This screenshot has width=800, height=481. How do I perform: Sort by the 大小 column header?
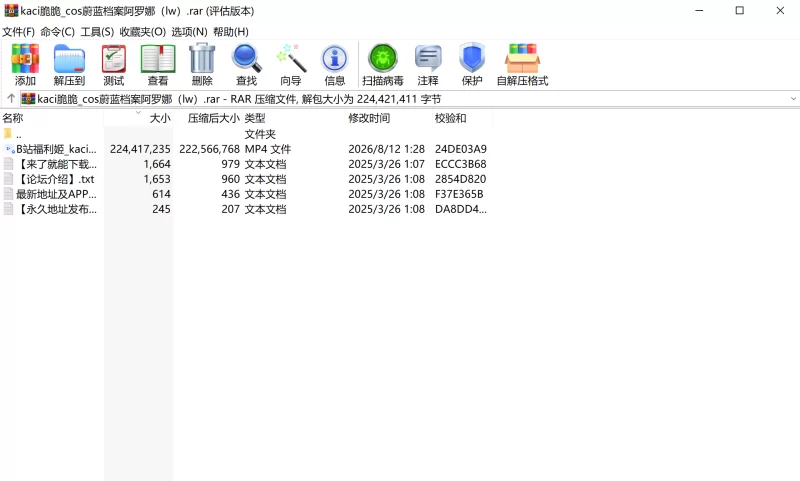138,118
